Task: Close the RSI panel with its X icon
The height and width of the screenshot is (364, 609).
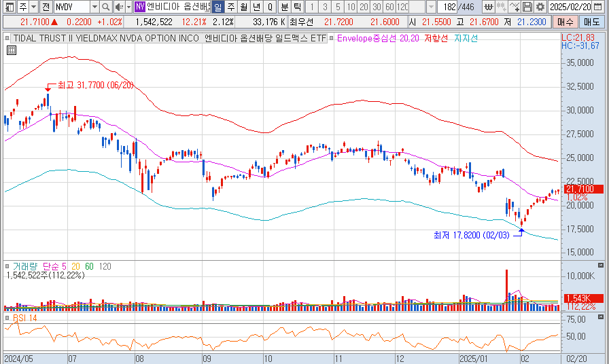Action: (x=601, y=317)
